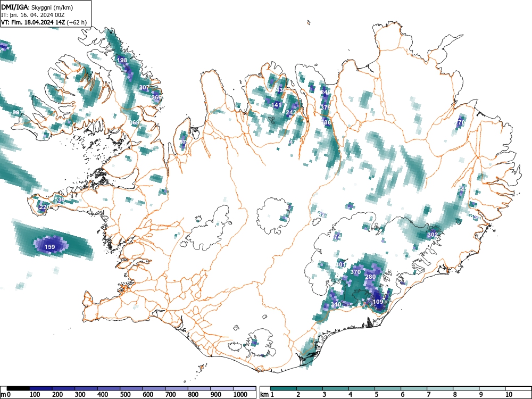Click the "109" value near the southeast coast
The height and width of the screenshot is (399, 532).
click(378, 302)
